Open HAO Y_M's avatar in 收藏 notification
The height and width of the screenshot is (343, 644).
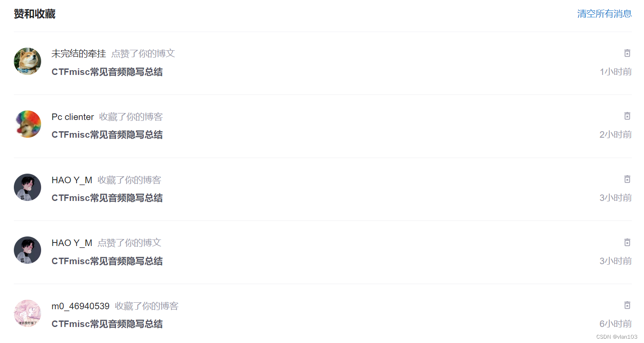(x=28, y=188)
